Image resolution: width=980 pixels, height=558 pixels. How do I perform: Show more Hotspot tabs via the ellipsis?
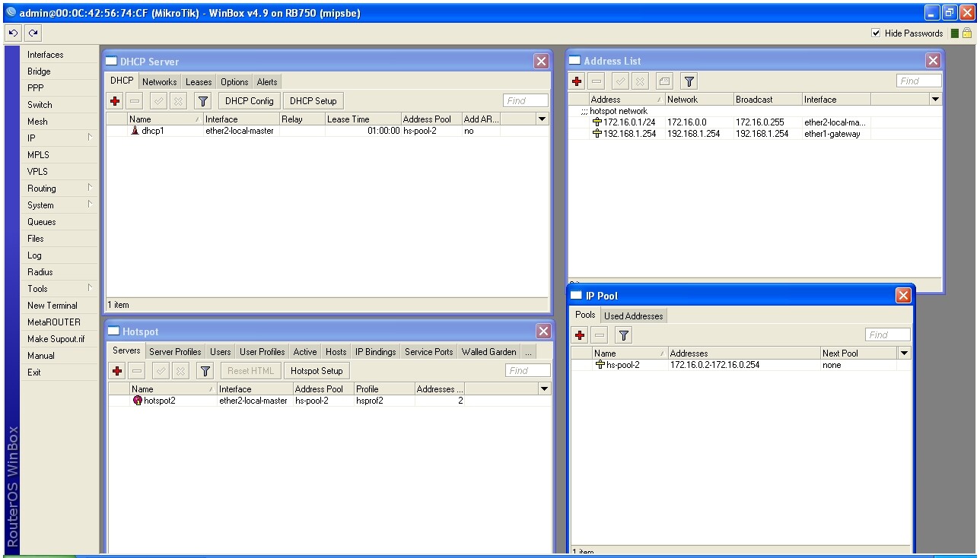pos(529,352)
